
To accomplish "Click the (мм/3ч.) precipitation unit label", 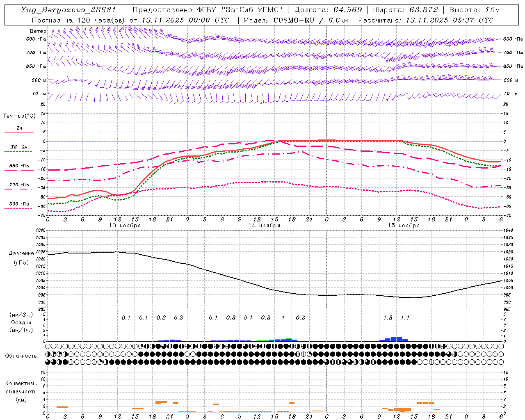I will coord(21,315).
